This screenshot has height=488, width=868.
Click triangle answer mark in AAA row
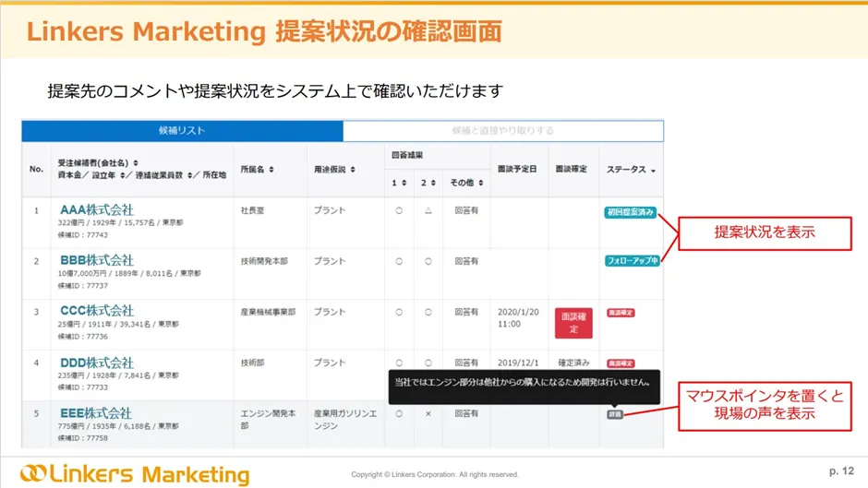(x=428, y=210)
